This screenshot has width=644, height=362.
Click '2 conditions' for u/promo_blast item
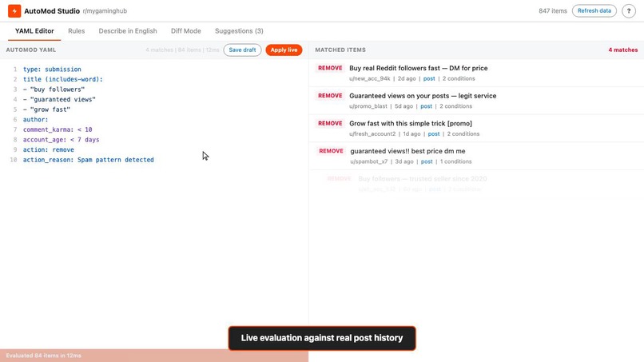click(456, 106)
